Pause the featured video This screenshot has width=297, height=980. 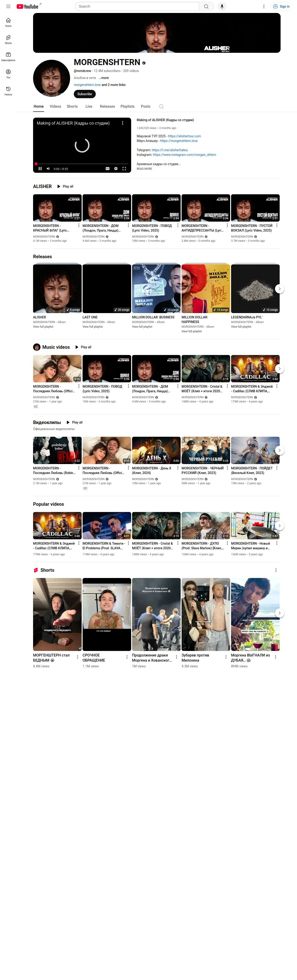click(40, 169)
